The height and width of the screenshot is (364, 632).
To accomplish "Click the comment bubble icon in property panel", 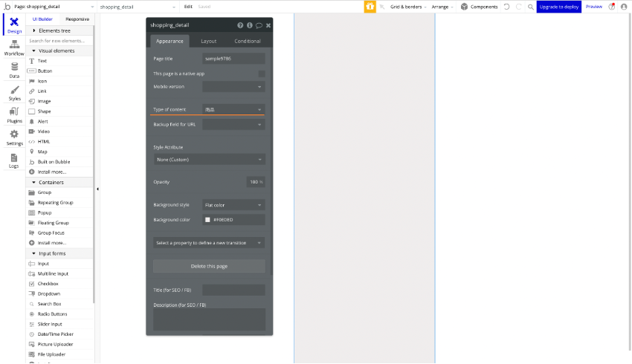I will (x=259, y=25).
